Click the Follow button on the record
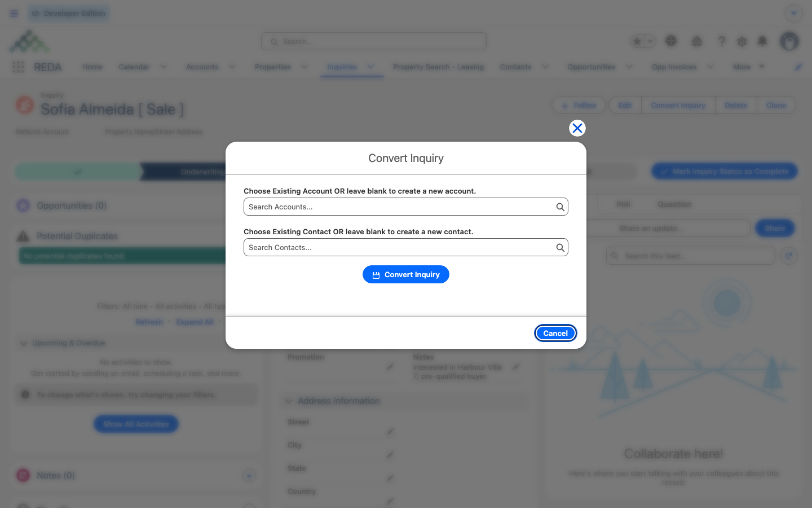812x508 pixels. tap(579, 105)
